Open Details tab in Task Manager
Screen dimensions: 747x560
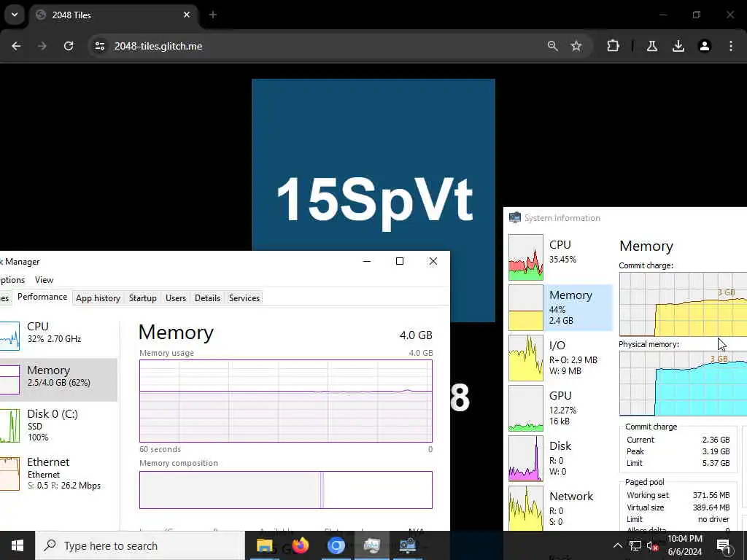[207, 298]
